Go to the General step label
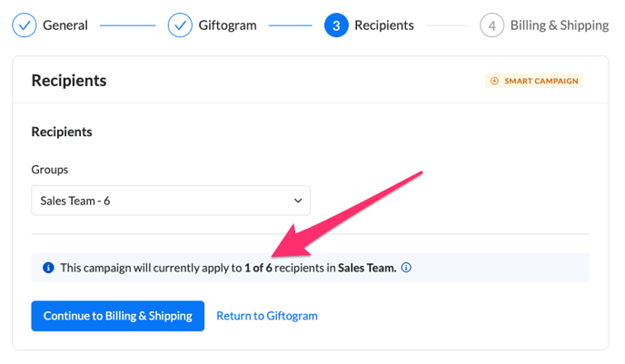The width and height of the screenshot is (625, 364). [x=65, y=25]
